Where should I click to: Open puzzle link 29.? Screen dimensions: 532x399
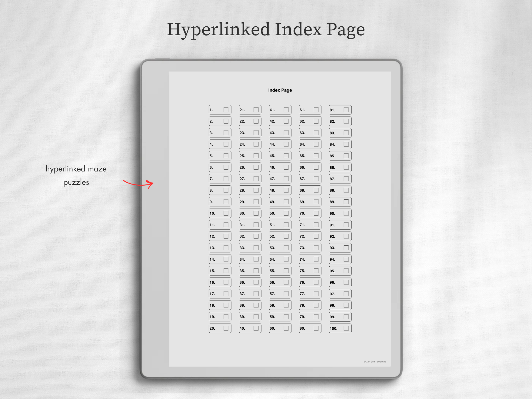(x=250, y=202)
